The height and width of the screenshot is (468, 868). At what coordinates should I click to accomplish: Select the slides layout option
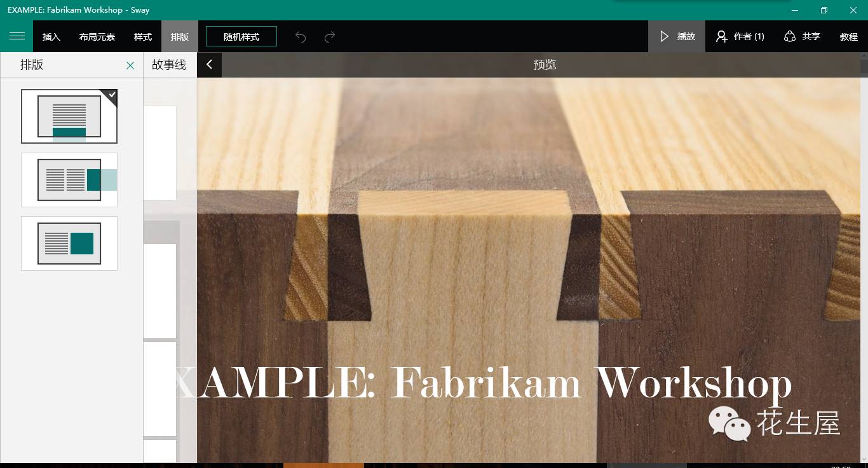[x=69, y=244]
